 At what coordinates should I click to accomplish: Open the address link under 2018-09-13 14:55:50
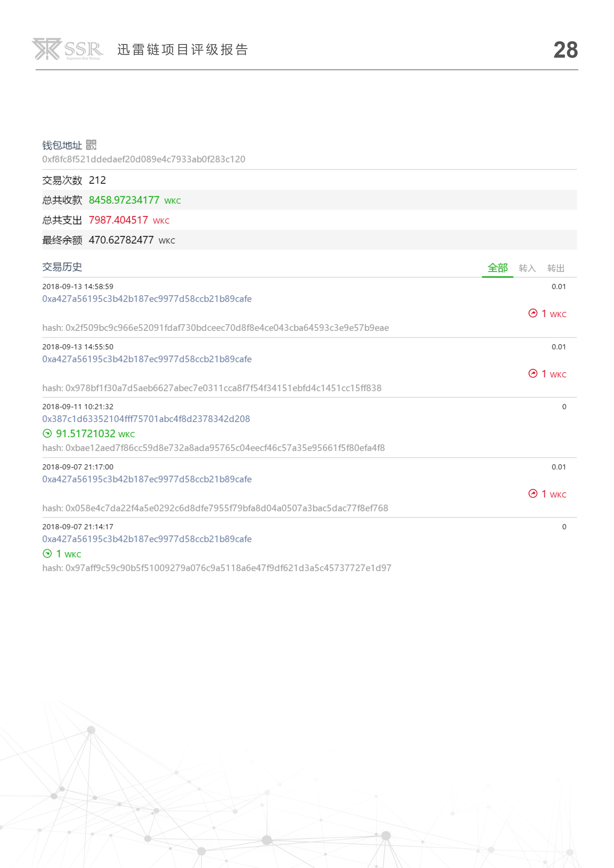(x=147, y=359)
